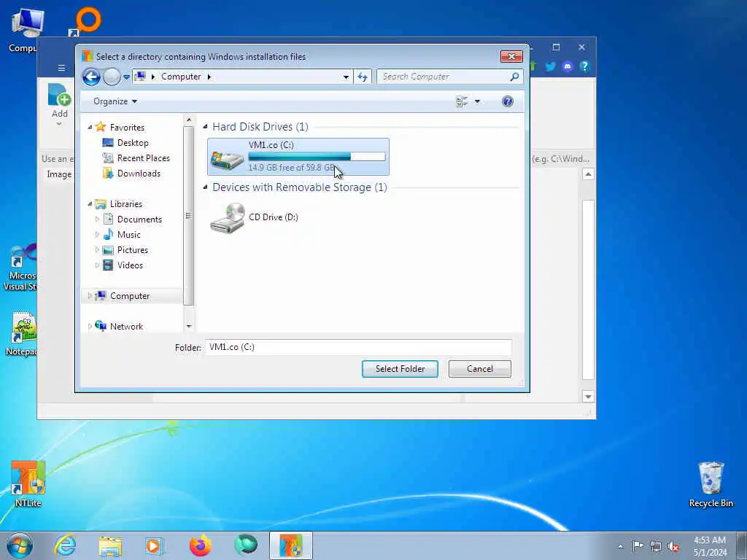The width and height of the screenshot is (747, 560).
Task: Click the muted volume tray icon
Action: (673, 546)
